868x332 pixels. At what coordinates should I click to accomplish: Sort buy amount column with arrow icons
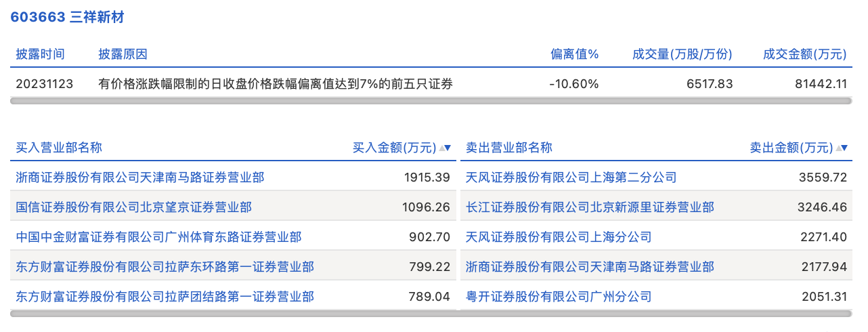pyautogui.click(x=445, y=148)
